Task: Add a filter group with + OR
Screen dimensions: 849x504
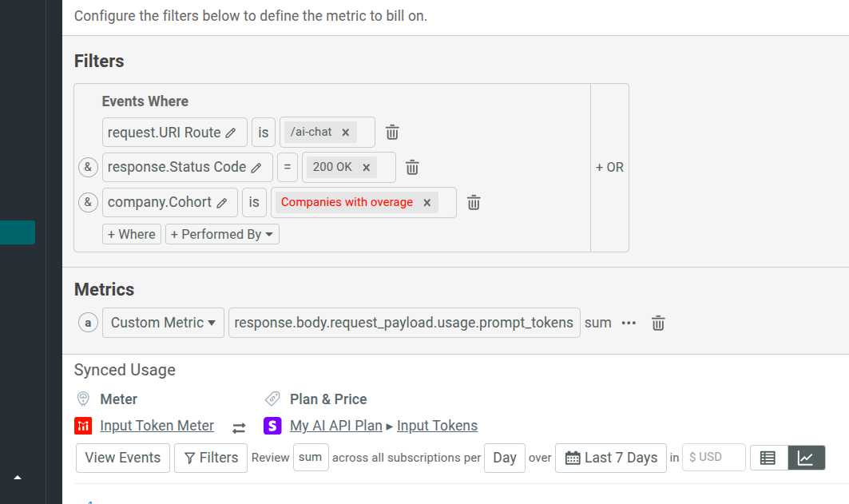Action: pyautogui.click(x=609, y=167)
